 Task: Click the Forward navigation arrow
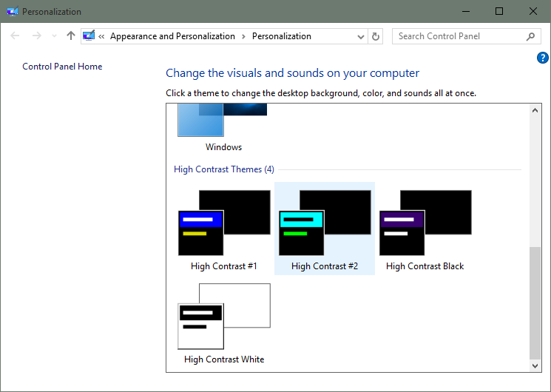(36, 36)
